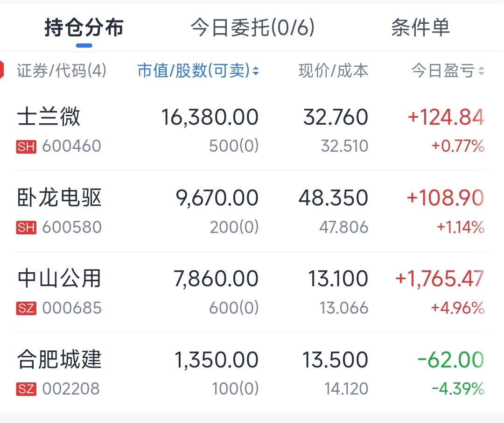Click the 今日盈亏 column header text

click(442, 71)
